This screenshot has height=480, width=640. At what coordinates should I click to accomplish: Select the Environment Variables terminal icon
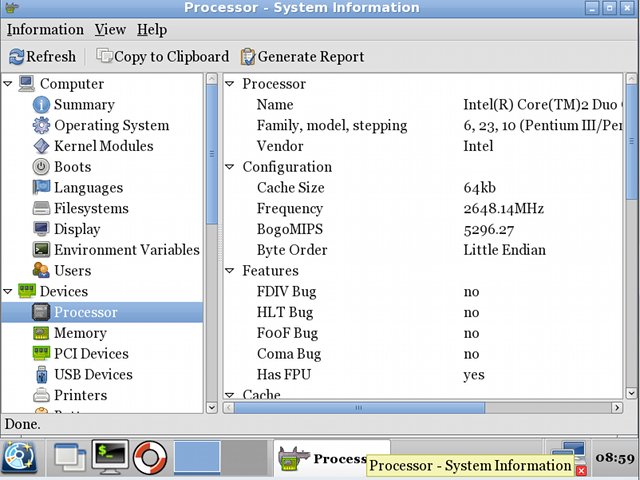pyautogui.click(x=41, y=249)
